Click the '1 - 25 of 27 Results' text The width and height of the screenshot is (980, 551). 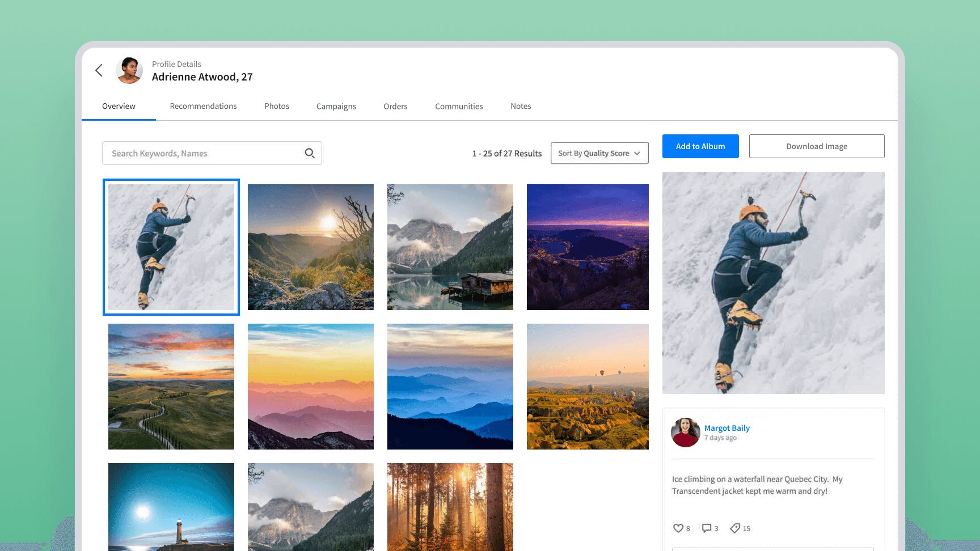pyautogui.click(x=507, y=154)
